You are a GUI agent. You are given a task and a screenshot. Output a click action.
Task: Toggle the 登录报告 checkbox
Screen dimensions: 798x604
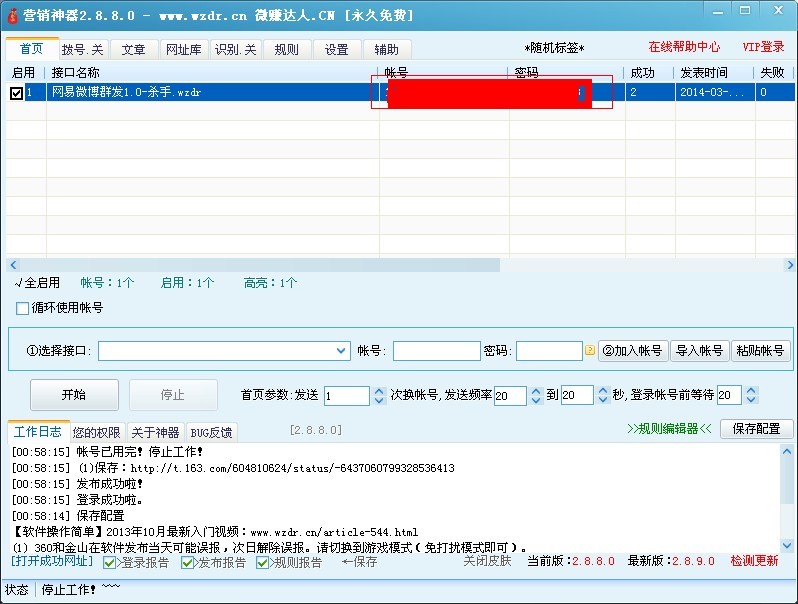coord(109,562)
